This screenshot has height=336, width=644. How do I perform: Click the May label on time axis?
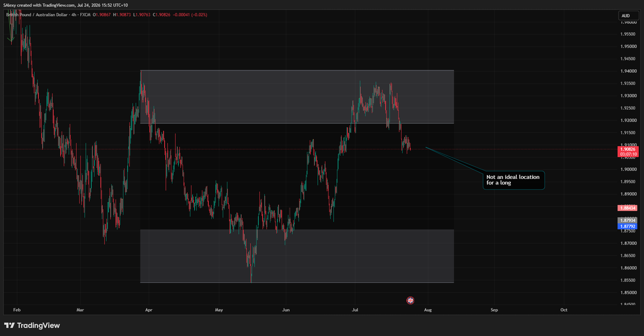(x=218, y=310)
